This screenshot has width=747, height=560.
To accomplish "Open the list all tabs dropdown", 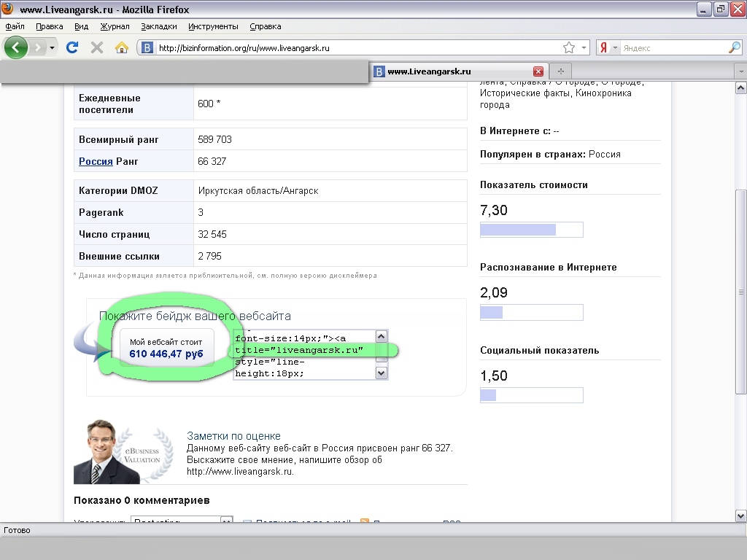I will [741, 71].
